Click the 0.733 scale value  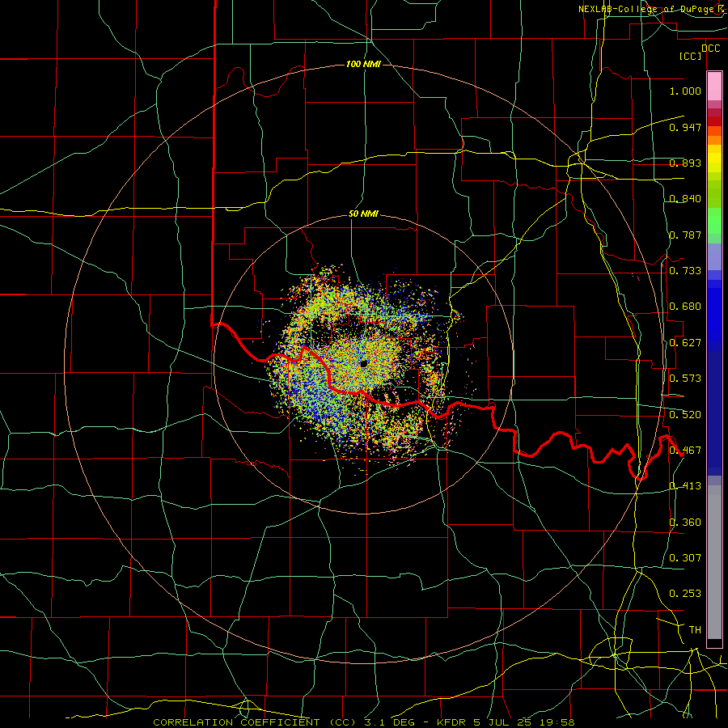[x=685, y=271]
